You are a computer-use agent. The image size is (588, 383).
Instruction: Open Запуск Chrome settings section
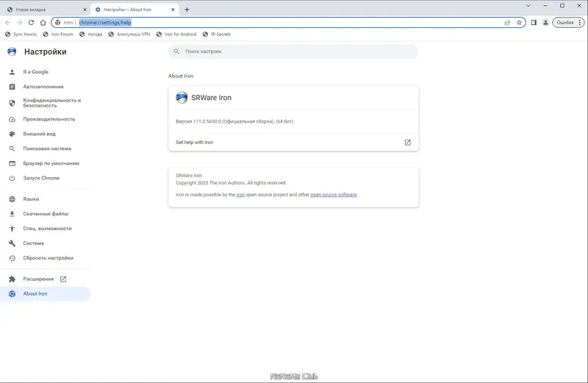(x=46, y=178)
